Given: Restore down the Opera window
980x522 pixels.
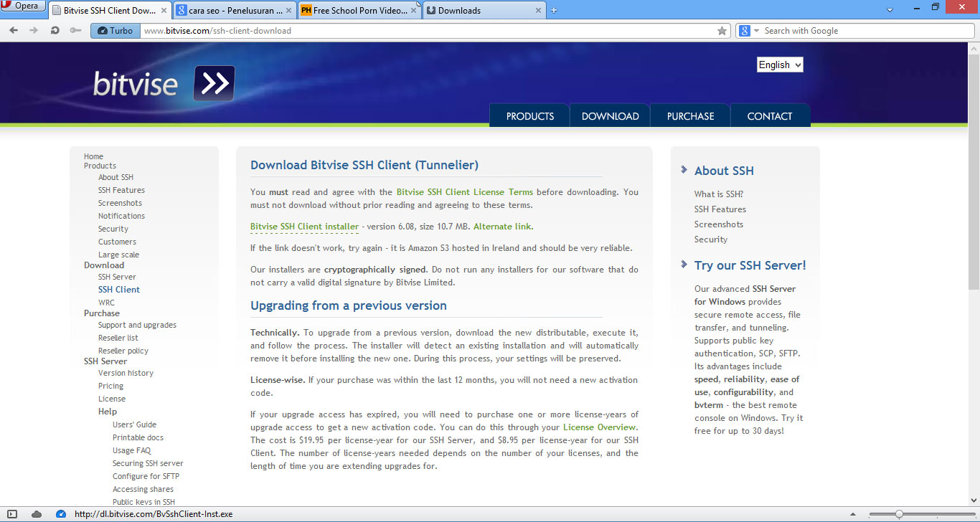Looking at the screenshot, I should [x=935, y=6].
